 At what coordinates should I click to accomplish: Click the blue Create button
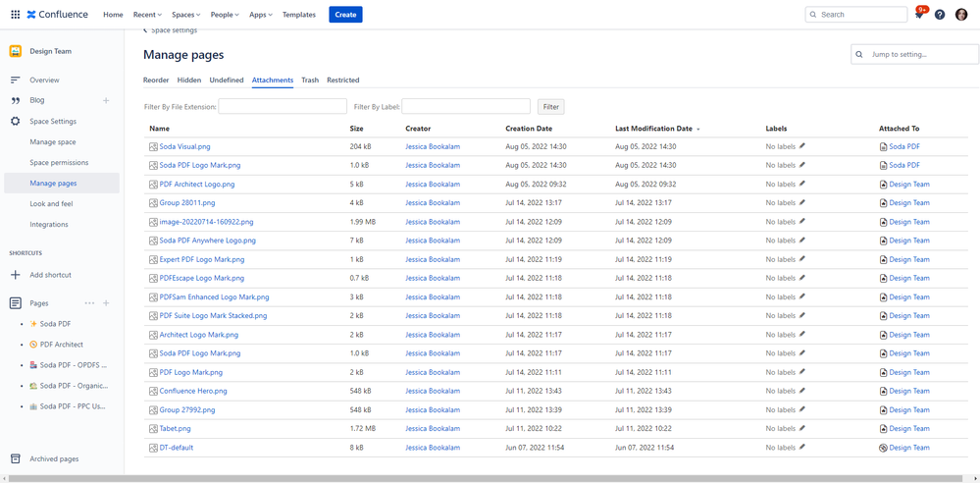tap(345, 15)
